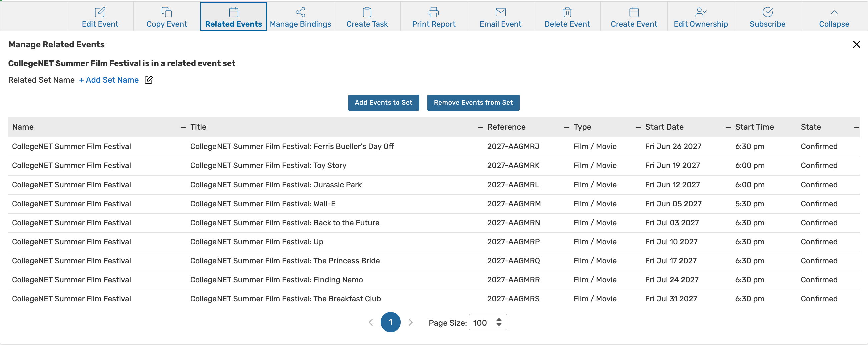Click the Print Report printer icon
Image resolution: width=868 pixels, height=345 pixels.
(434, 12)
